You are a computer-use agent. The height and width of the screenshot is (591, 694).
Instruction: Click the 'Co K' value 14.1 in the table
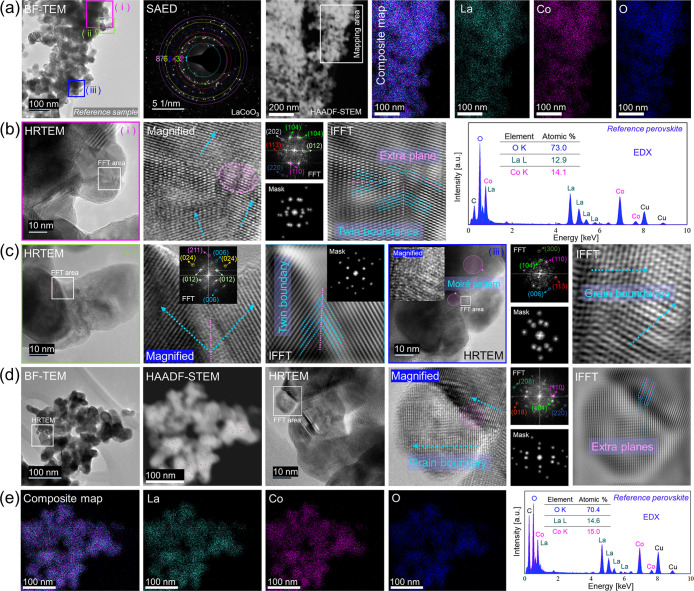tap(559, 172)
